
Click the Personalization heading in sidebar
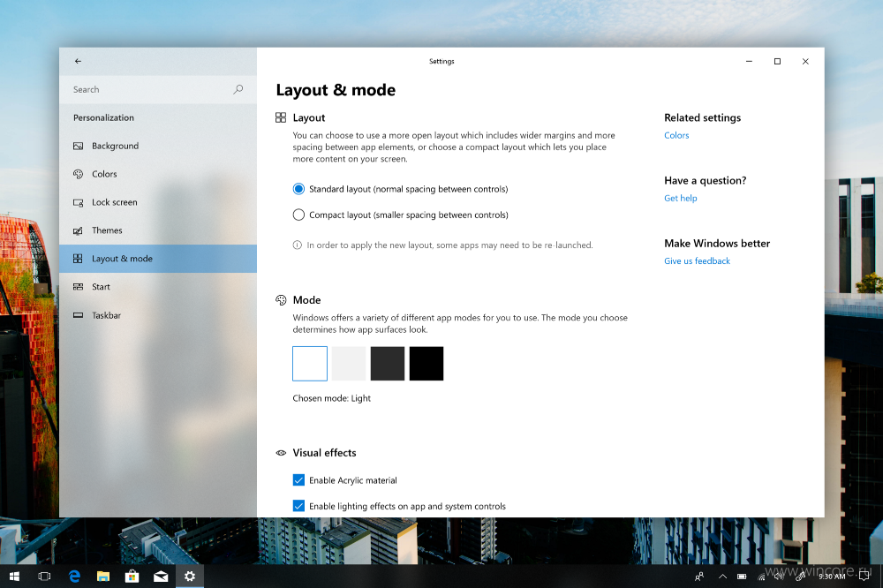(x=103, y=117)
